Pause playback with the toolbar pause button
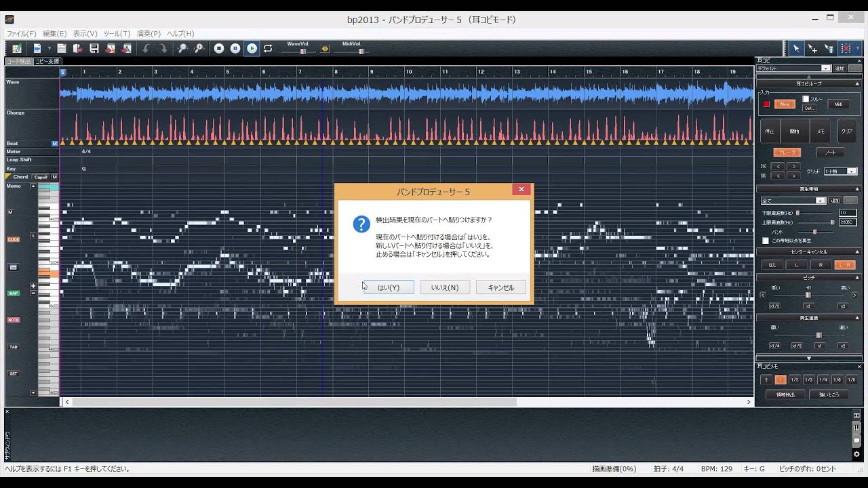The height and width of the screenshot is (488, 868). click(235, 48)
